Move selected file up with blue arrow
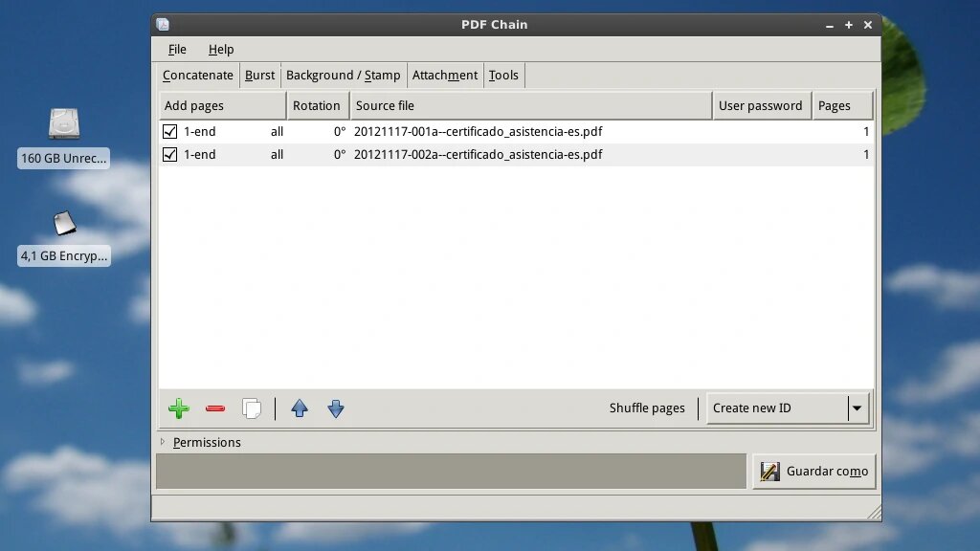980x551 pixels. (300, 408)
